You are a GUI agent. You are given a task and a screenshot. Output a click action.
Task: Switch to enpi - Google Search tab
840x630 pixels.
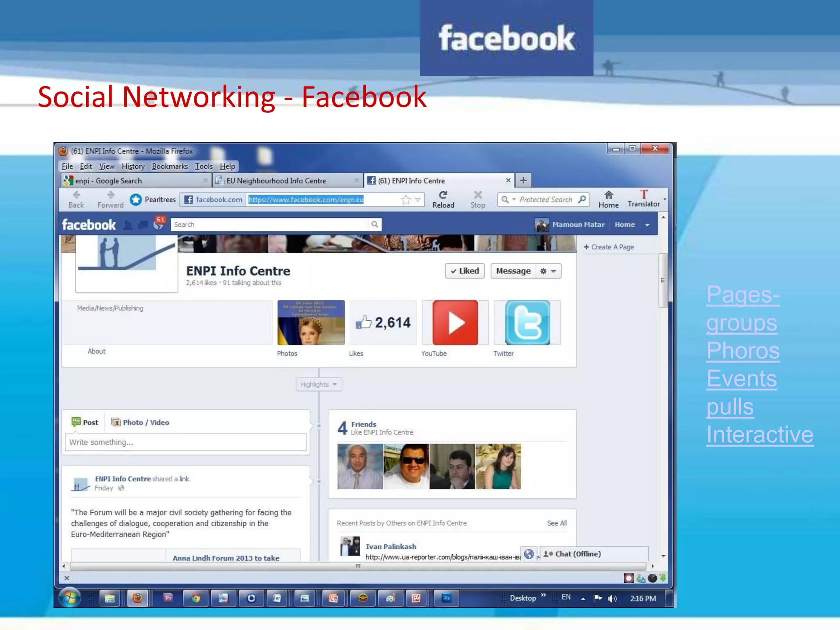click(x=135, y=180)
